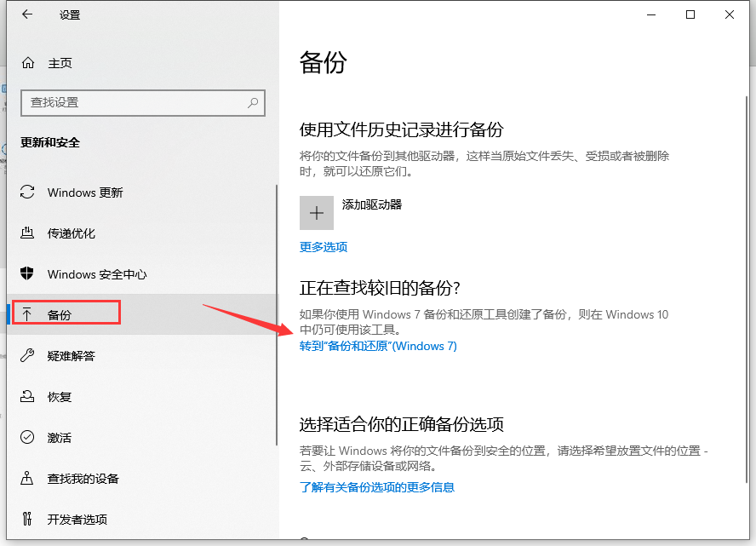Click the search magnifier in the search box
The image size is (756, 546).
(252, 102)
